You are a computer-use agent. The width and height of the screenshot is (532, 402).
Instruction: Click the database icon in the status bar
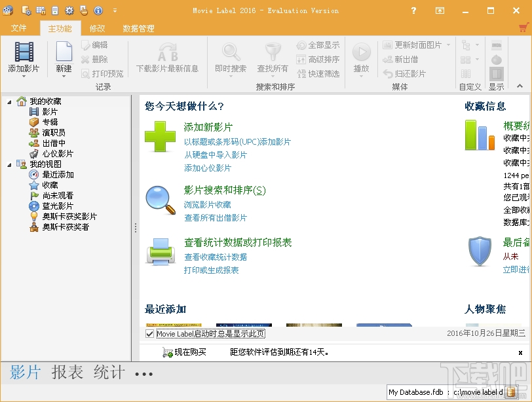[511, 392]
